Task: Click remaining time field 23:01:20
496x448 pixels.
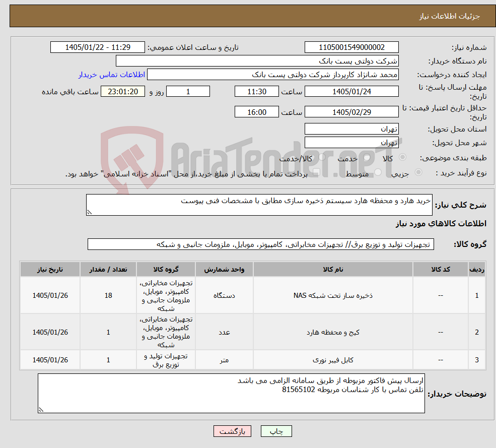Action: click(x=123, y=92)
